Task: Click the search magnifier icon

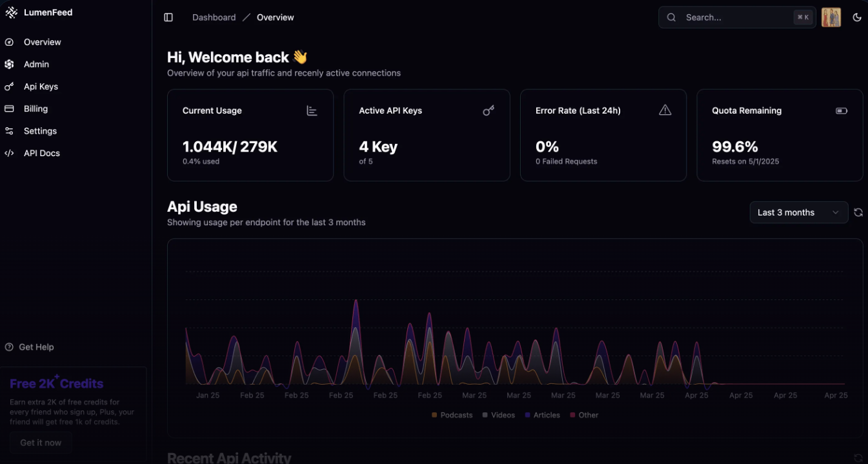Action: point(671,17)
